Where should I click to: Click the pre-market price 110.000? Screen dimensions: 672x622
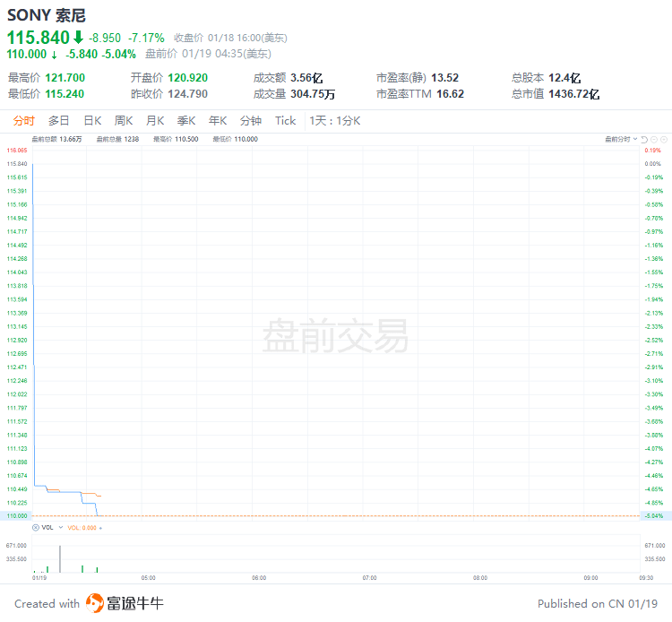[x=27, y=54]
